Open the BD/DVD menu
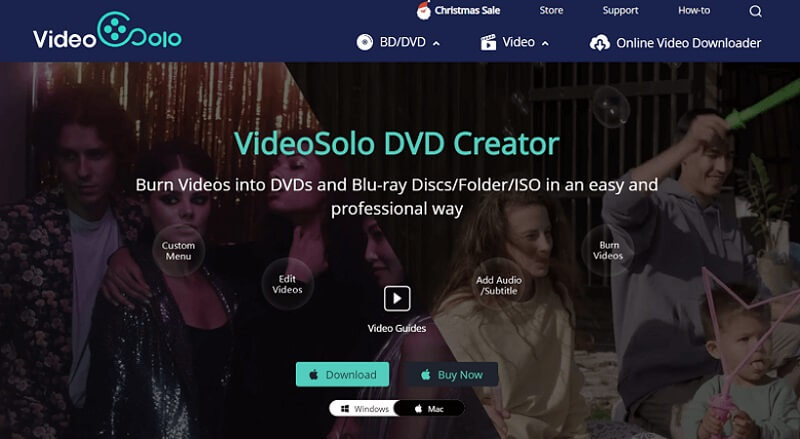Image resolution: width=800 pixels, height=439 pixels. [x=403, y=42]
